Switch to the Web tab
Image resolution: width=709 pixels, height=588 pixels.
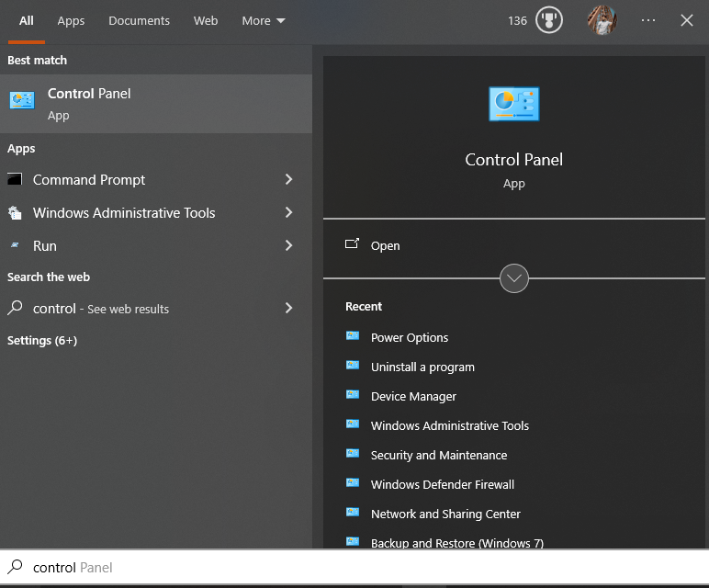[206, 21]
